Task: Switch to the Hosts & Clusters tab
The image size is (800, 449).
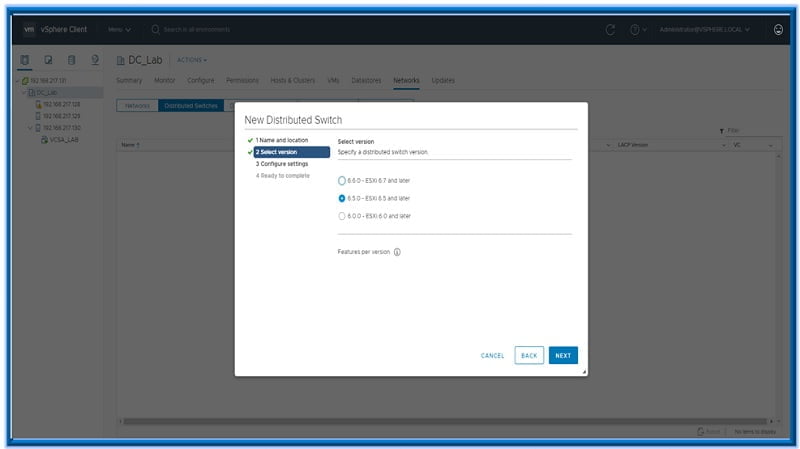Action: (x=291, y=80)
